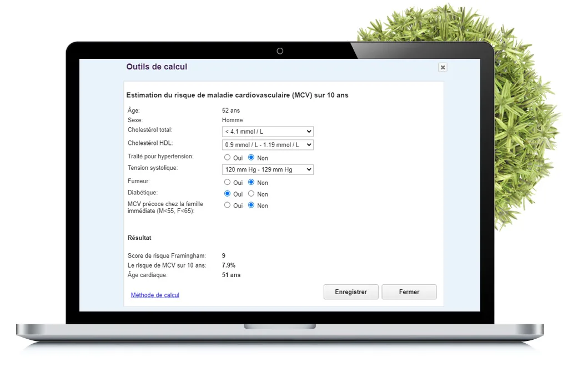Click the Estimation du risque heading

tap(237, 95)
